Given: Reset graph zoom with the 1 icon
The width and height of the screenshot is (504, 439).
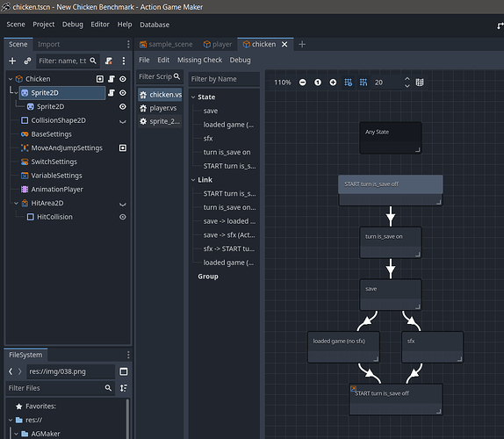Looking at the screenshot, I should pyautogui.click(x=318, y=83).
